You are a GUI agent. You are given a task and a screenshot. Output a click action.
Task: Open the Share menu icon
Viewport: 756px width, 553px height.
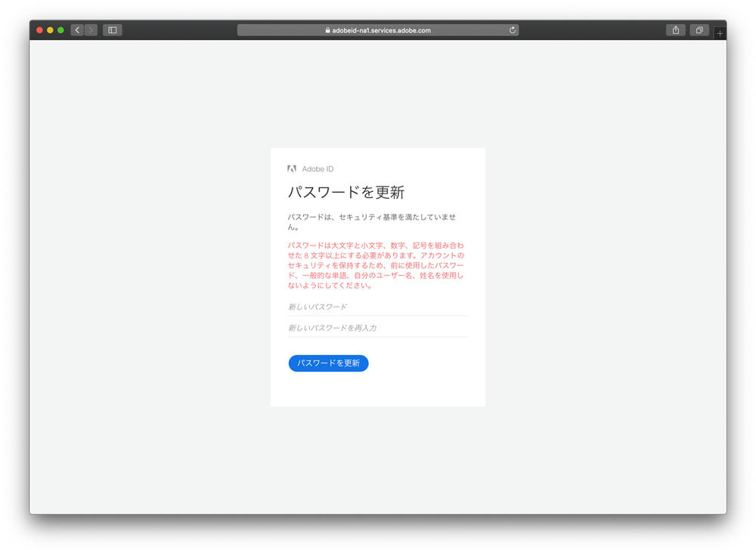(675, 30)
